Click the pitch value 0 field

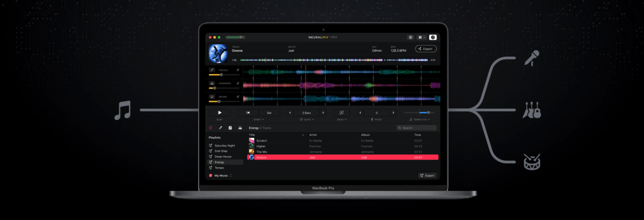click(377, 113)
